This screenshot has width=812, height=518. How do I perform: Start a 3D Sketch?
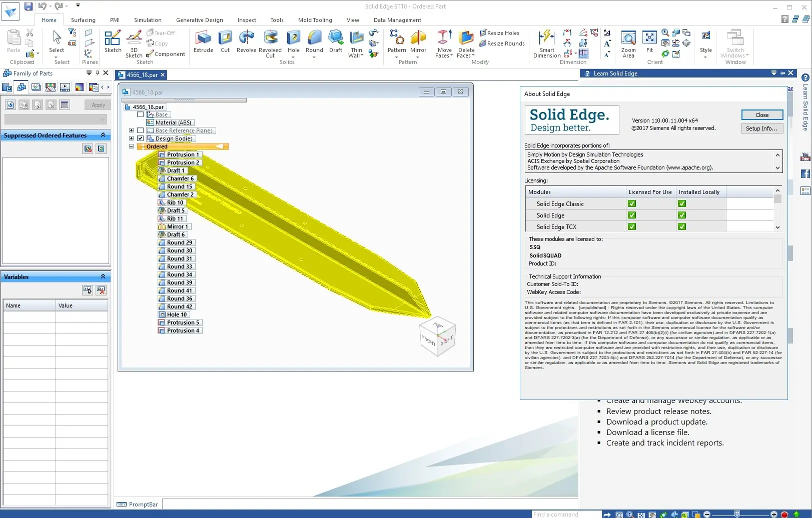point(134,44)
